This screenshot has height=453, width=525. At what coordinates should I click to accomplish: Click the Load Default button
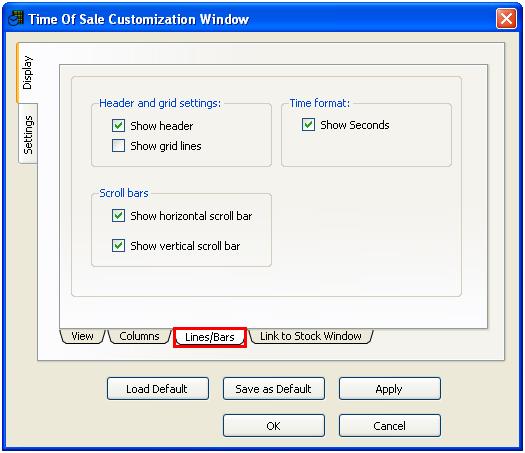[158, 389]
